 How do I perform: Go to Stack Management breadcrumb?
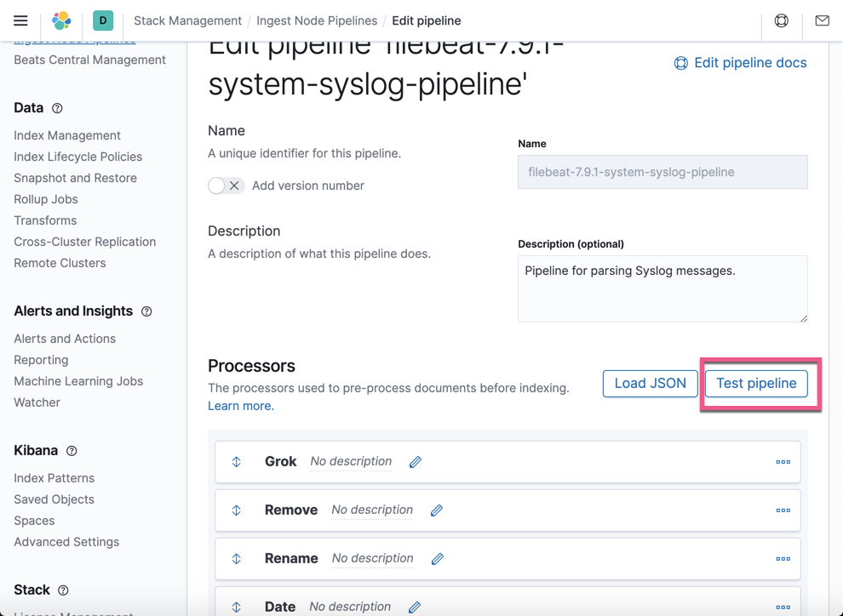coord(187,20)
